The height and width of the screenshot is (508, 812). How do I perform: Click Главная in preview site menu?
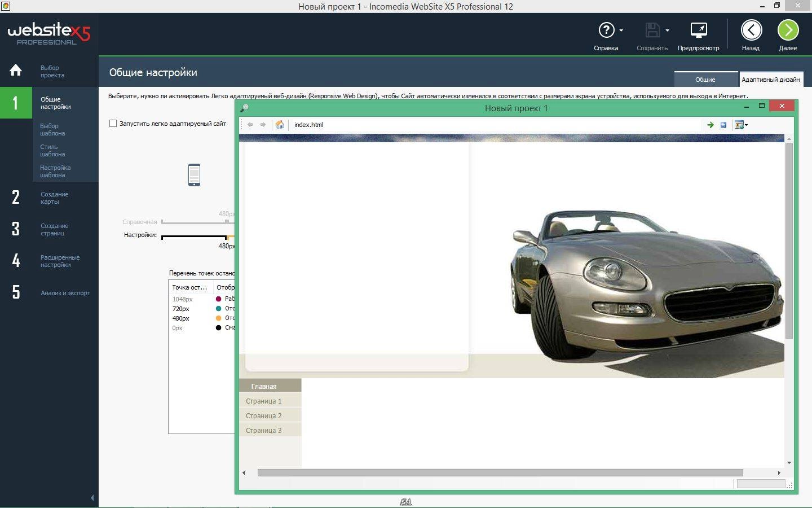tap(270, 386)
